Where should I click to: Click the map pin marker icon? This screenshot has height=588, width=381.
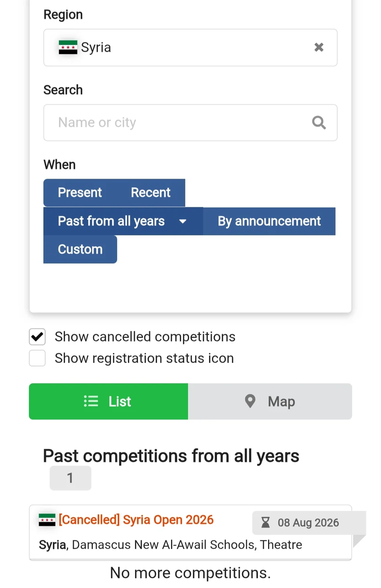coord(250,401)
